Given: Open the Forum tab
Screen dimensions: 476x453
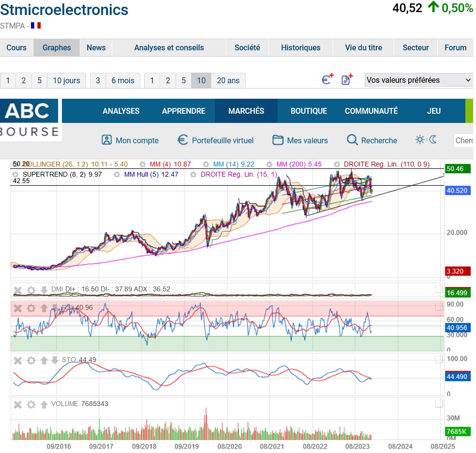Looking at the screenshot, I should (455, 47).
